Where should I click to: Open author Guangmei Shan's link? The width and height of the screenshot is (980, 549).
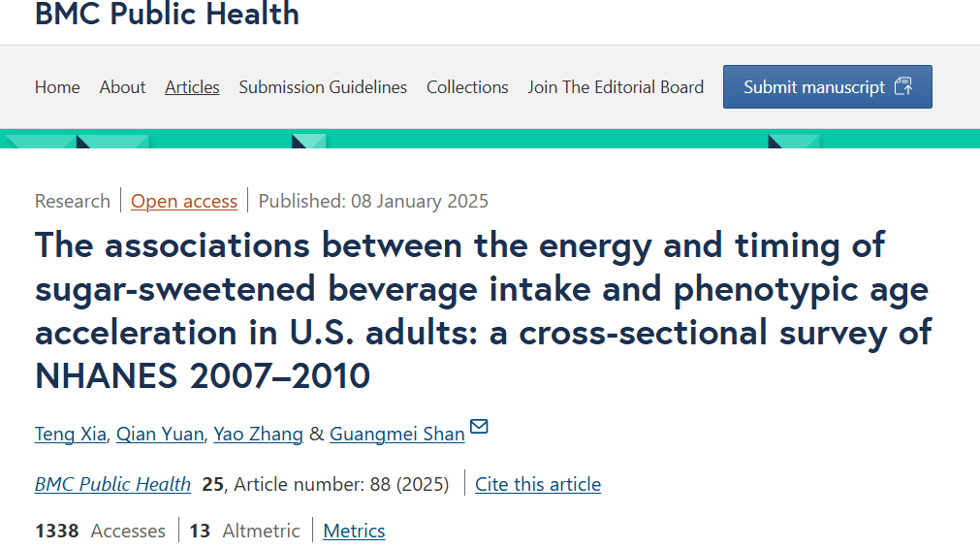tap(396, 434)
